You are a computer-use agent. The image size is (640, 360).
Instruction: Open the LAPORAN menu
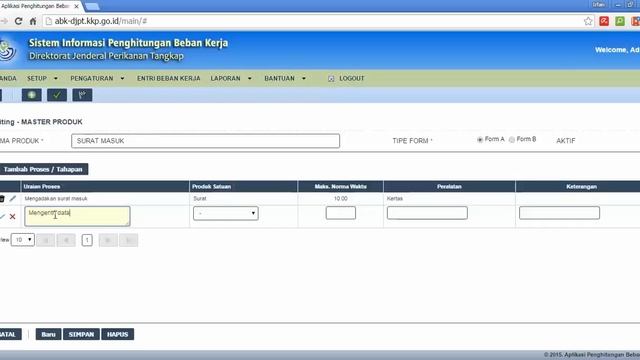click(225, 78)
